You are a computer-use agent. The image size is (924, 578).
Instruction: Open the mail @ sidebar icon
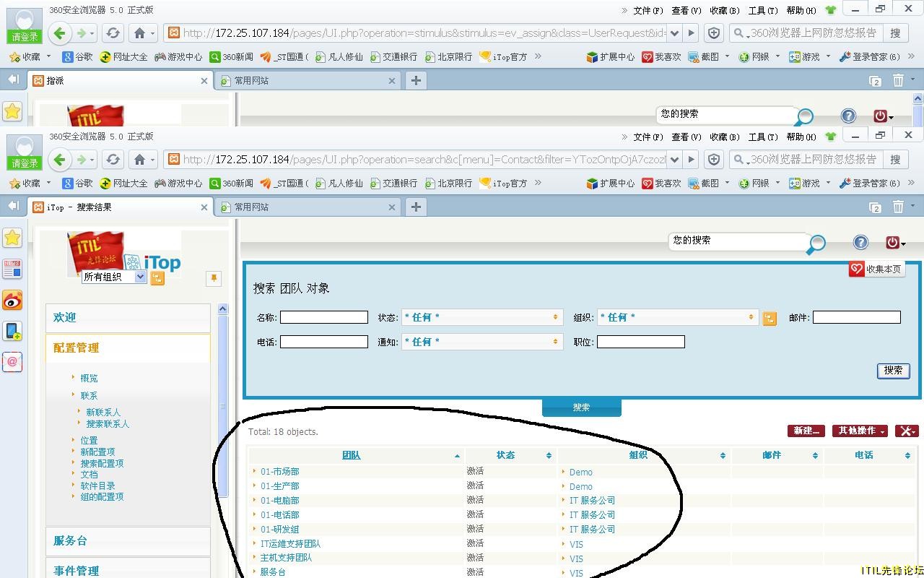(x=12, y=361)
